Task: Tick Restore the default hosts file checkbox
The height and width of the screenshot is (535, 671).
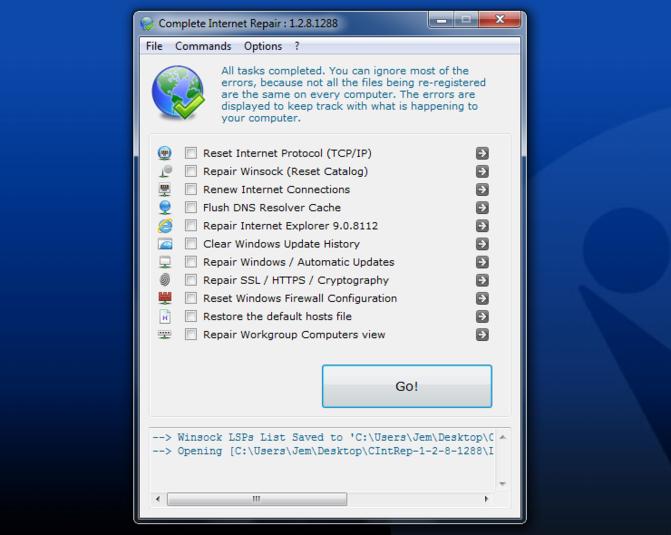Action: point(191,316)
